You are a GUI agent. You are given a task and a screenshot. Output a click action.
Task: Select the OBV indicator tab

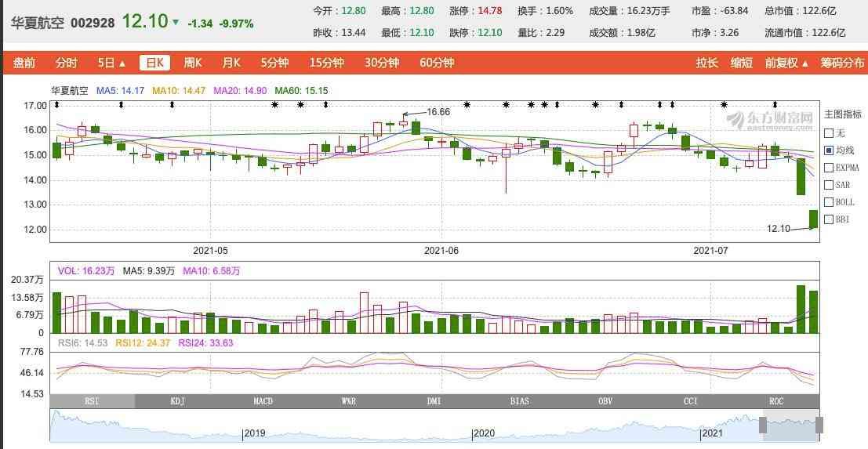pos(605,401)
